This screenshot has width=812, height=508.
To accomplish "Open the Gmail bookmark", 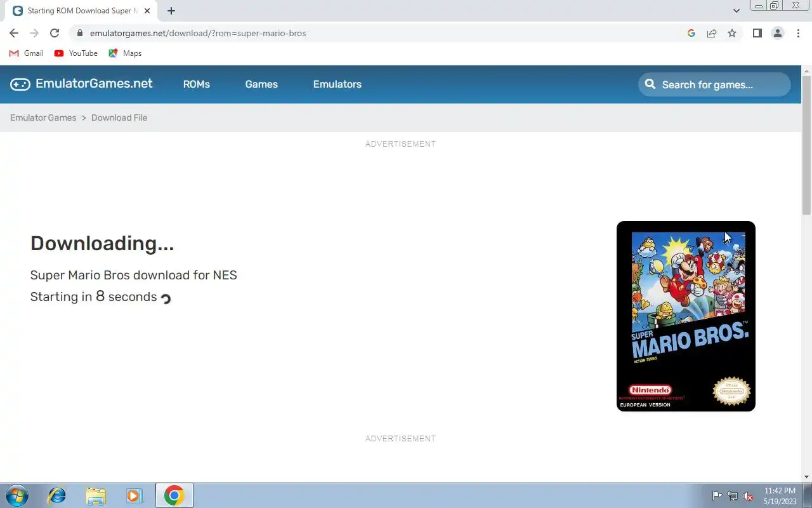I will click(x=27, y=53).
